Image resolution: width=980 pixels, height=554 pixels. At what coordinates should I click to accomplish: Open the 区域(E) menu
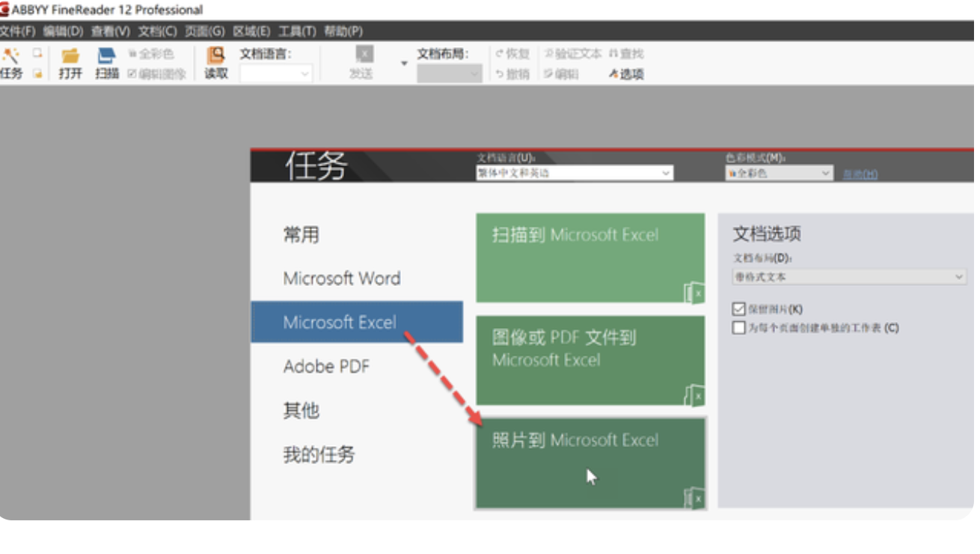[x=251, y=31]
